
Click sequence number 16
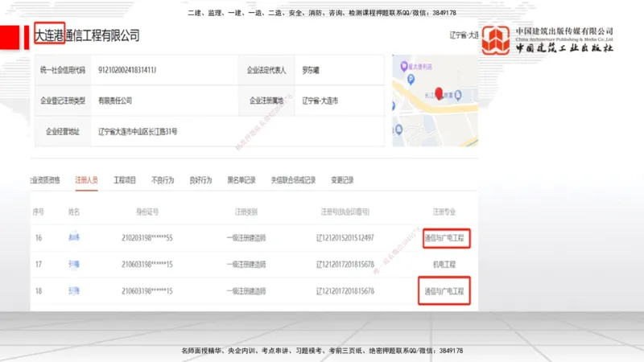(38, 237)
